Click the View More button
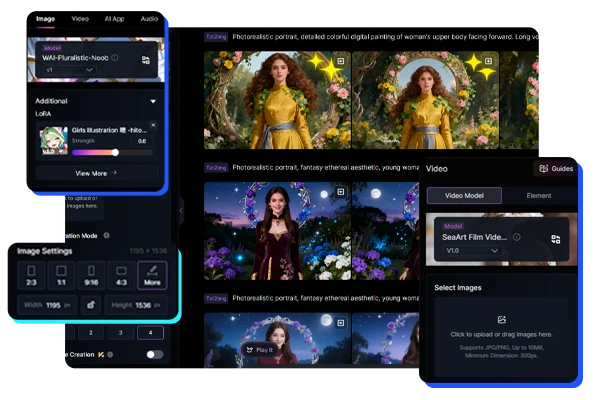 coord(96,173)
